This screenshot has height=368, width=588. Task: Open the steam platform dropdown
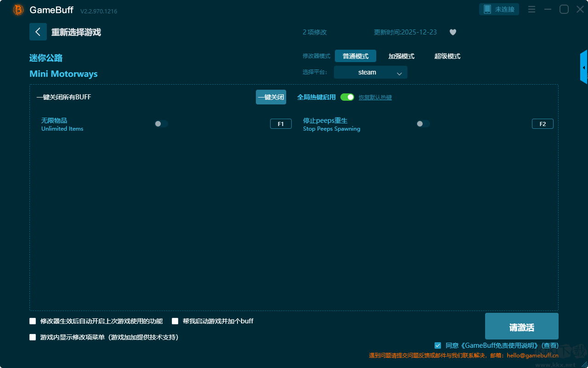(370, 72)
